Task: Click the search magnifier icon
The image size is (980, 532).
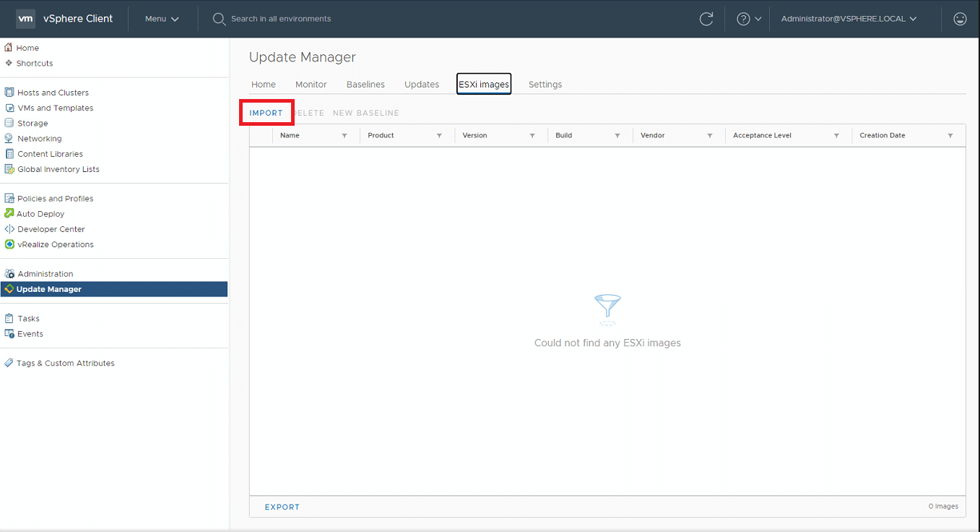Action: [x=219, y=19]
